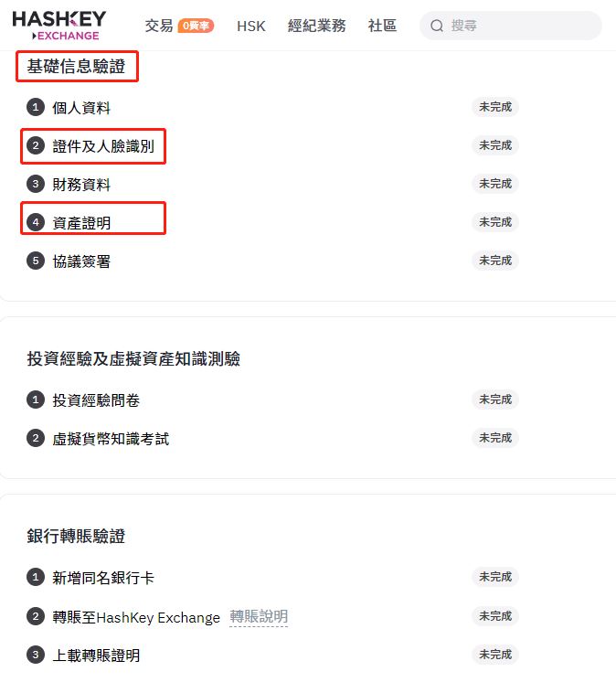The image size is (616, 682).
Task: Focus the 搜尋 search field
Action: [521, 26]
